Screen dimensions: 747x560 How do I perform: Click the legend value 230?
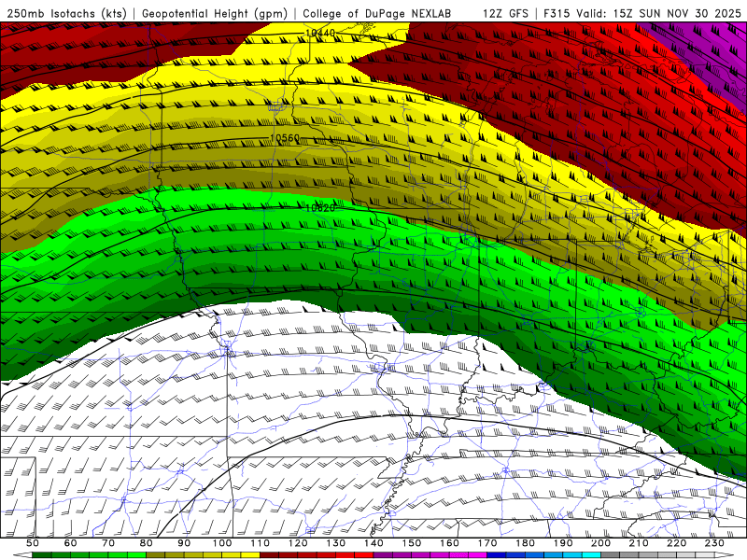[714, 543]
